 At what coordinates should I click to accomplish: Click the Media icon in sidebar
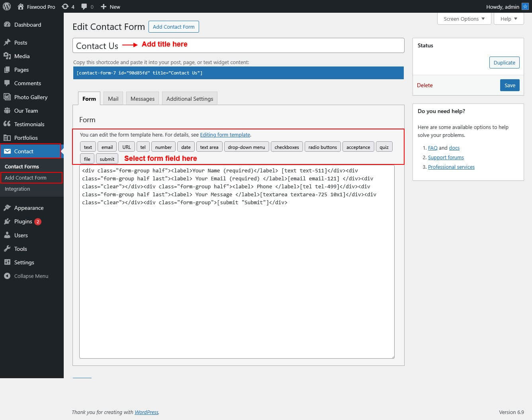coord(7,56)
